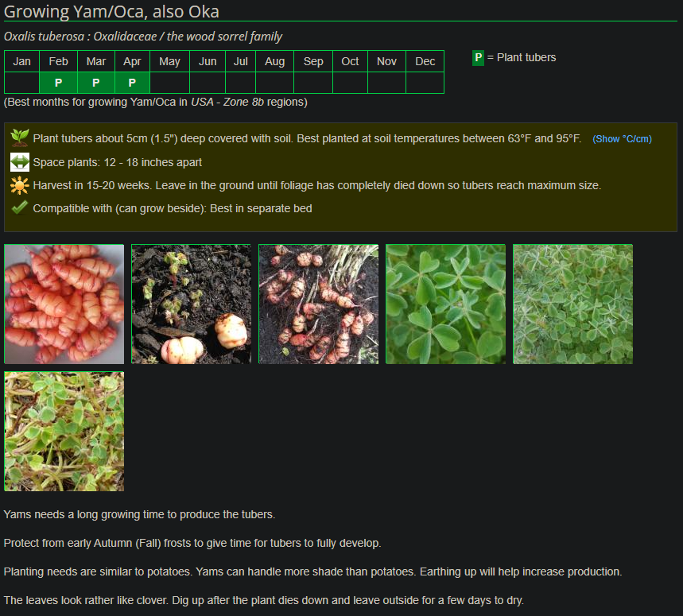Toggle units with Show °C/cm link
The image size is (683, 616).
[x=622, y=139]
